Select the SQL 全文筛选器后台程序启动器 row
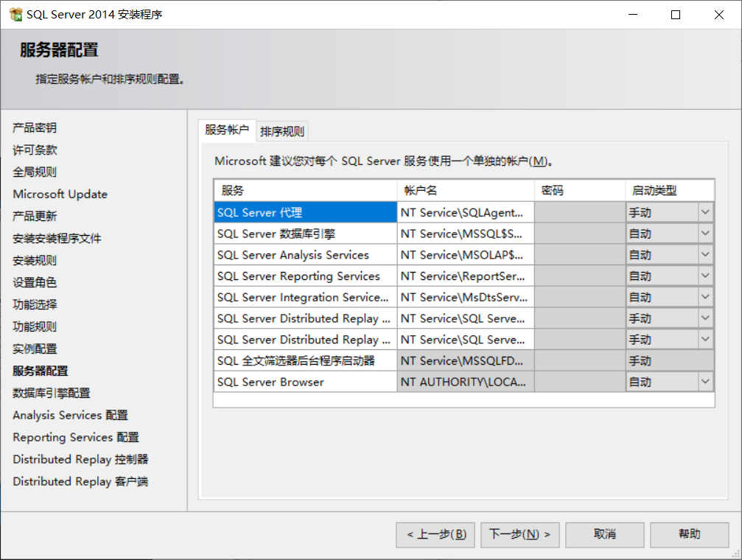The image size is (742, 560). click(305, 361)
